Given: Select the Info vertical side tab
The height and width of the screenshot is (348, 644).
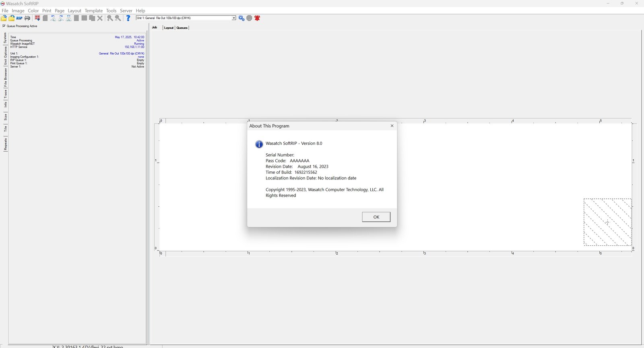Looking at the screenshot, I should [x=5, y=105].
